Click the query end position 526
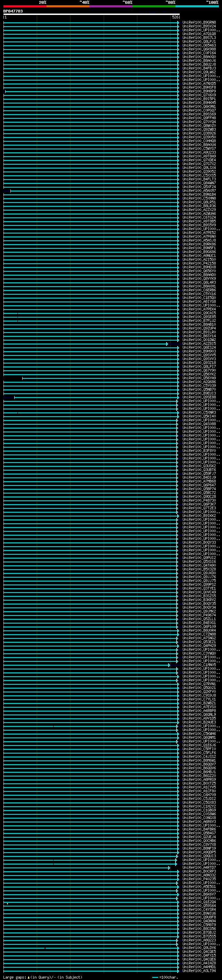Image resolution: width=222 pixels, height=980 pixels. point(175,17)
